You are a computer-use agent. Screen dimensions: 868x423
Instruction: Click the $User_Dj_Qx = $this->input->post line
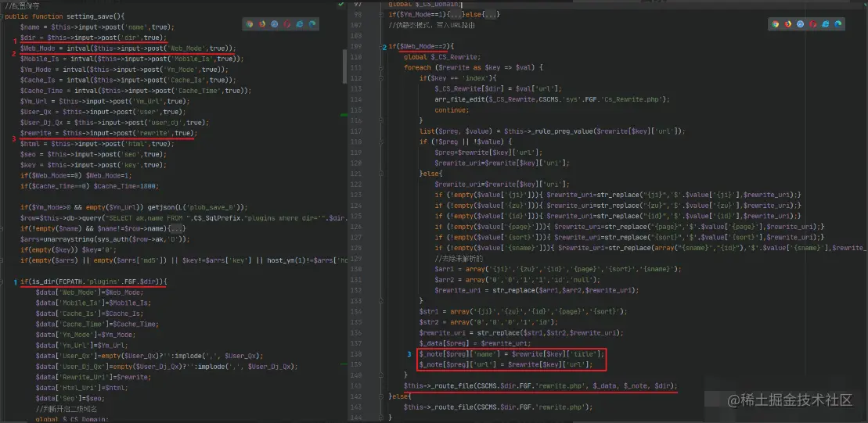(x=114, y=122)
